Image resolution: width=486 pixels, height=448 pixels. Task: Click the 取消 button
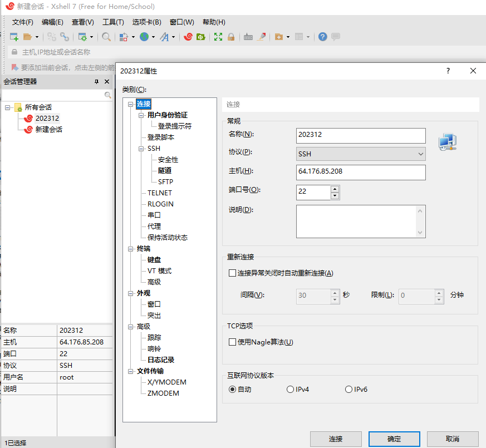click(x=453, y=439)
